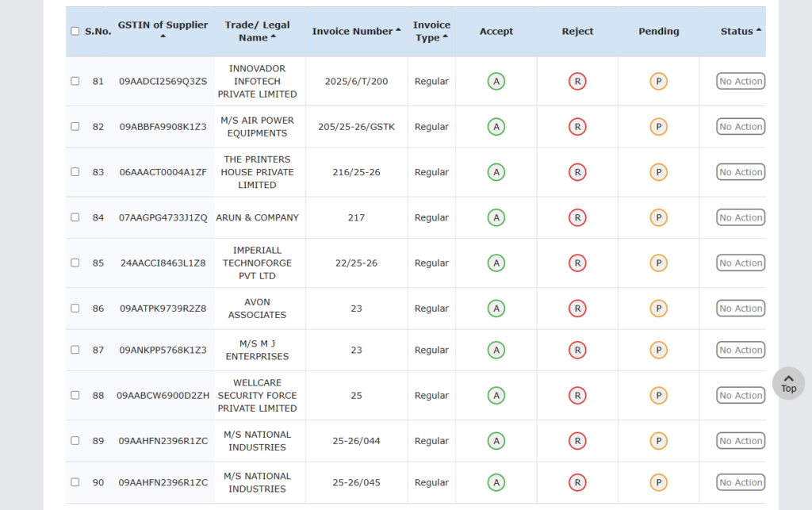Mark invoice 25-26/044 as pending
The image size is (812, 510).
click(x=659, y=441)
